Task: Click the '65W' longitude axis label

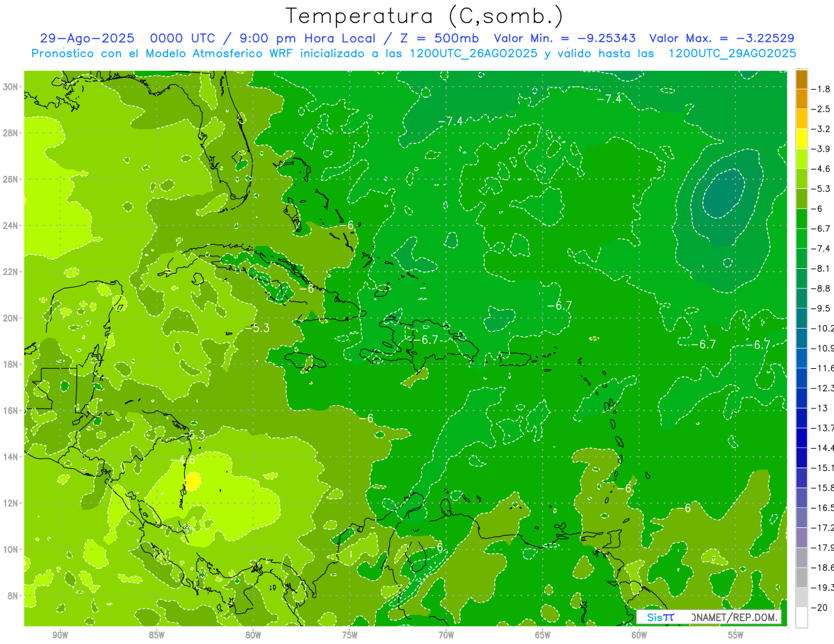Action: click(x=543, y=635)
